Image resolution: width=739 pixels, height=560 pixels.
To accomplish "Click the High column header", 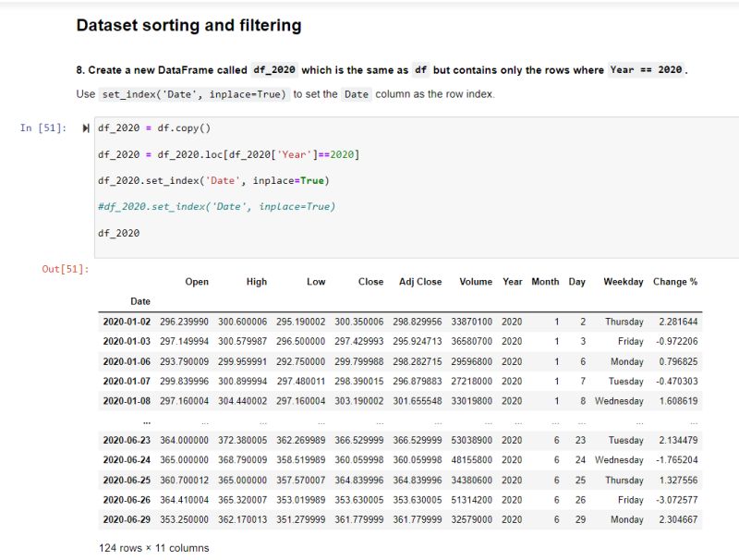I will 257,282.
